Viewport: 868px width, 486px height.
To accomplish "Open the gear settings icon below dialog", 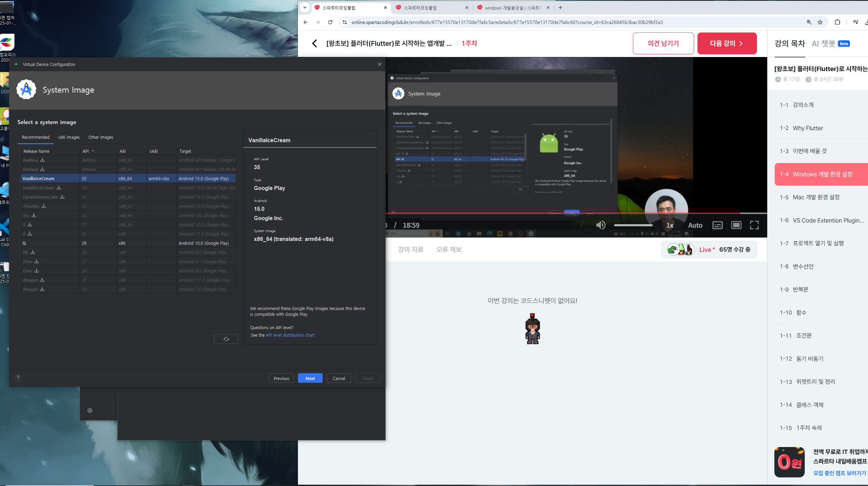I will tap(90, 410).
